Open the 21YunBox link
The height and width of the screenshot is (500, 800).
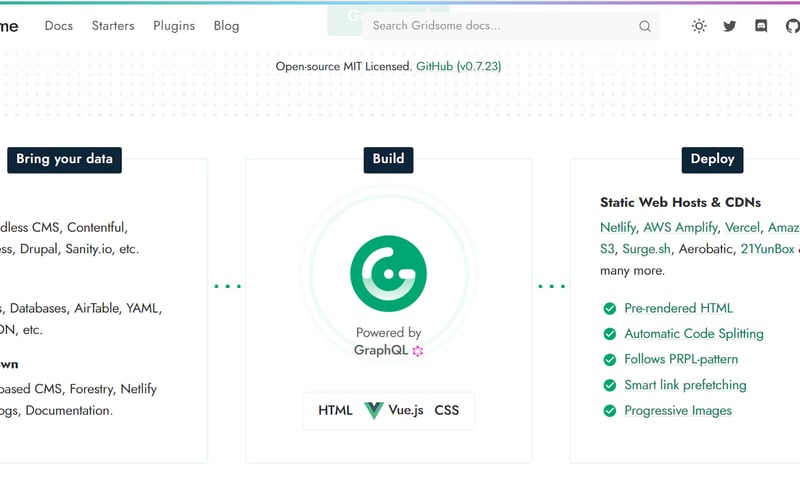click(x=767, y=249)
